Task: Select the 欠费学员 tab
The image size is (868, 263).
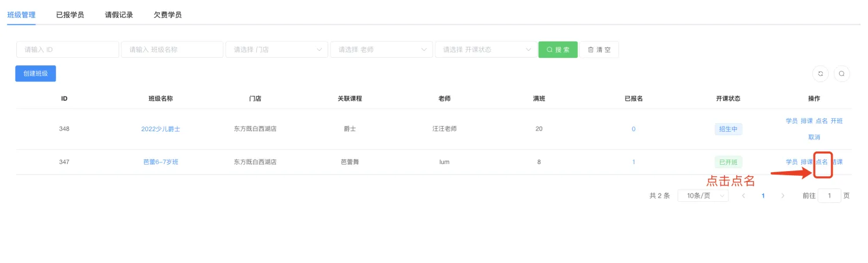Action: [168, 15]
